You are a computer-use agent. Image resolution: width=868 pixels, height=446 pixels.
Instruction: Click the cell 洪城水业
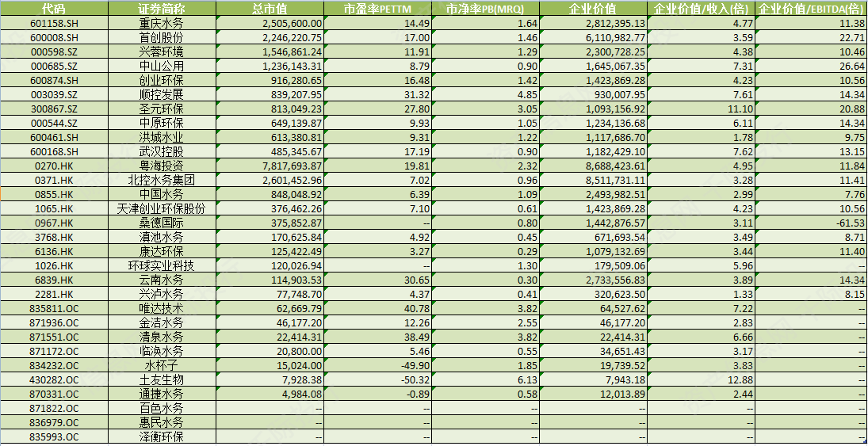161,137
